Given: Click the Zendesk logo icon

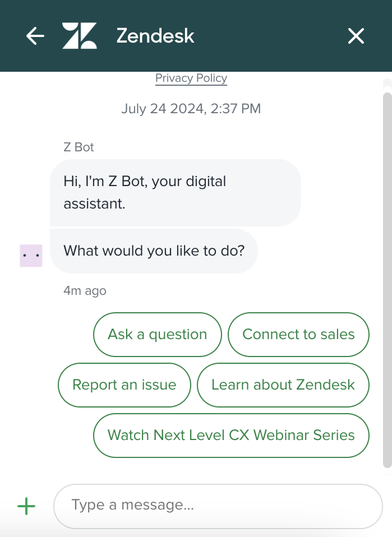Looking at the screenshot, I should click(80, 35).
